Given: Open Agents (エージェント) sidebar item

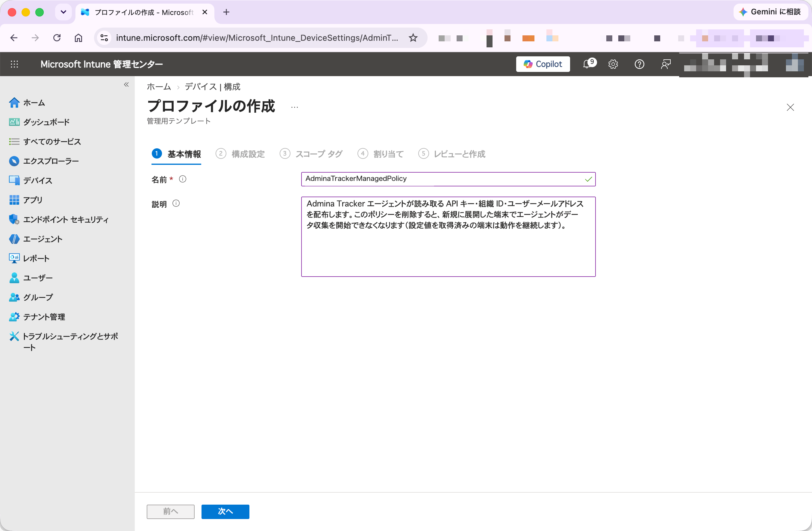Looking at the screenshot, I should click(36, 239).
